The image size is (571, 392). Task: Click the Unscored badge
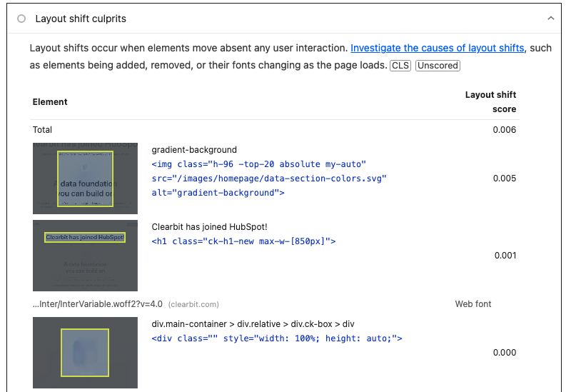[438, 66]
